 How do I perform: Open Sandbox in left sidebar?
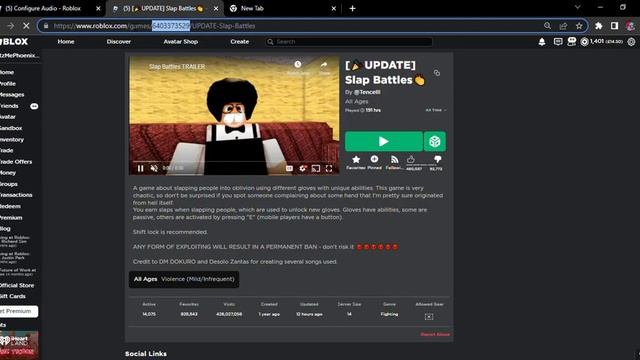tap(11, 128)
